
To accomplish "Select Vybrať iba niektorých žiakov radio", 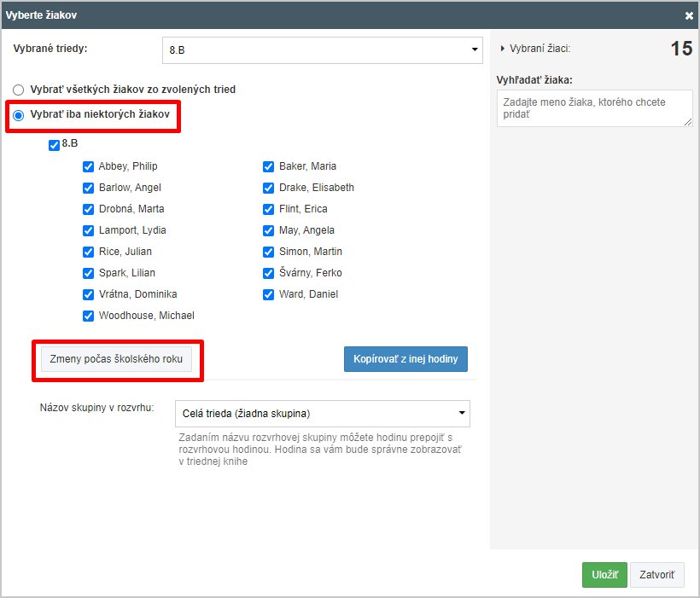I will pyautogui.click(x=18, y=115).
